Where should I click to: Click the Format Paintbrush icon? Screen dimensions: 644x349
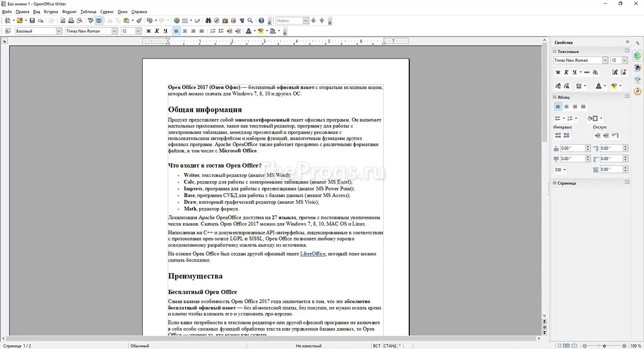tap(139, 21)
